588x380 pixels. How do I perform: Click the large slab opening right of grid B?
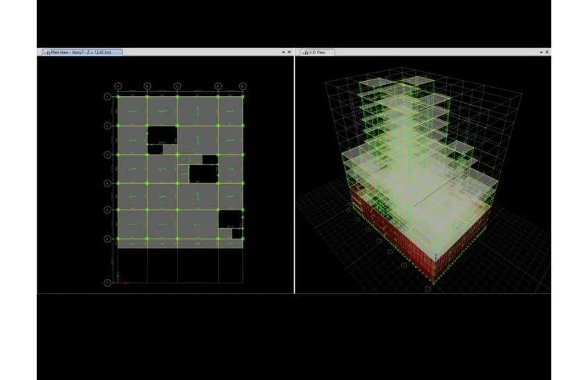162,134
